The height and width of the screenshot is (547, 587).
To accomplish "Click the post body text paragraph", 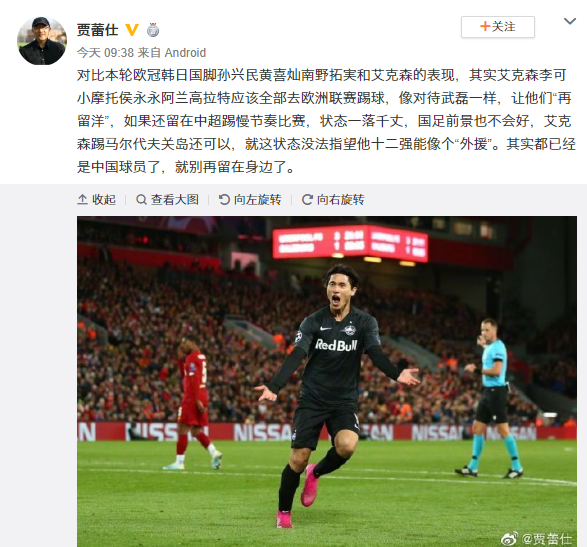I will [x=326, y=121].
